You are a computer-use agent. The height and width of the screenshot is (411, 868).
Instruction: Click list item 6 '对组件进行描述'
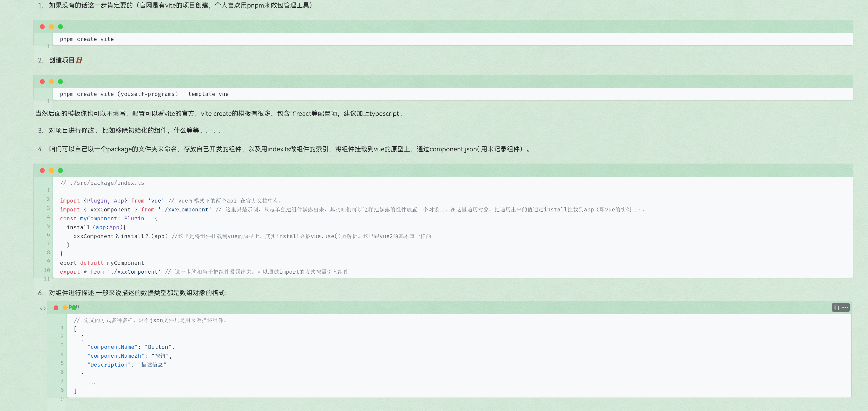pos(137,293)
